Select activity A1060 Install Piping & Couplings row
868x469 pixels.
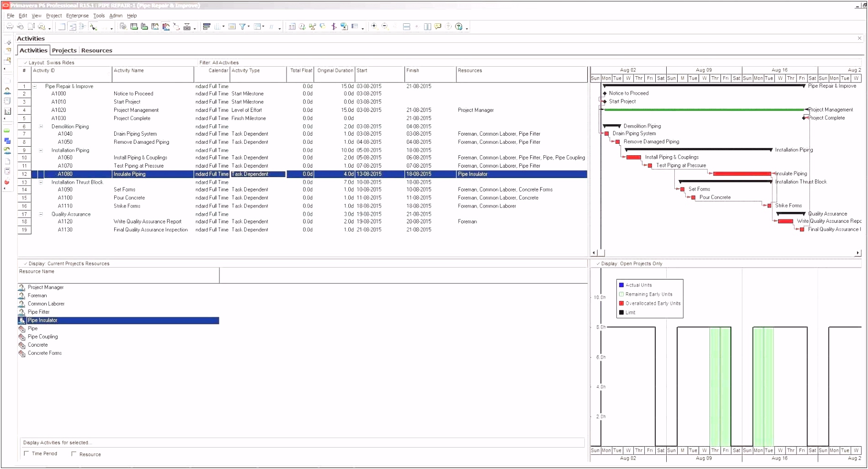pyautogui.click(x=302, y=158)
